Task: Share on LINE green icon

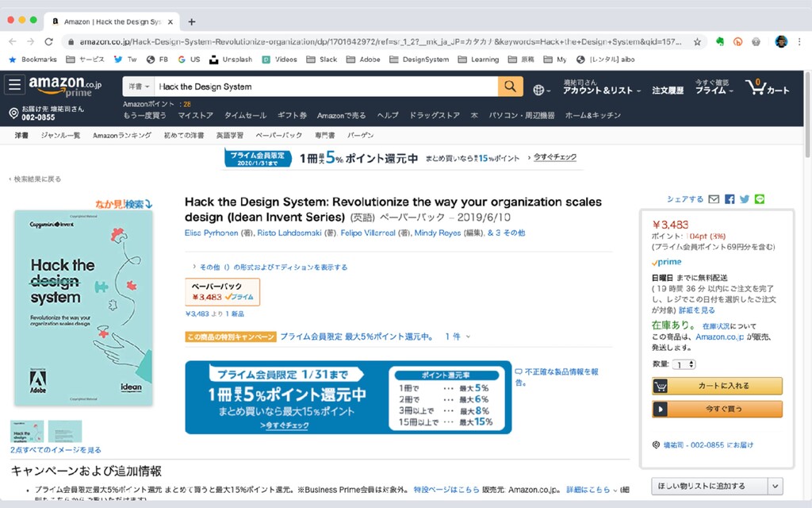Action: (760, 199)
